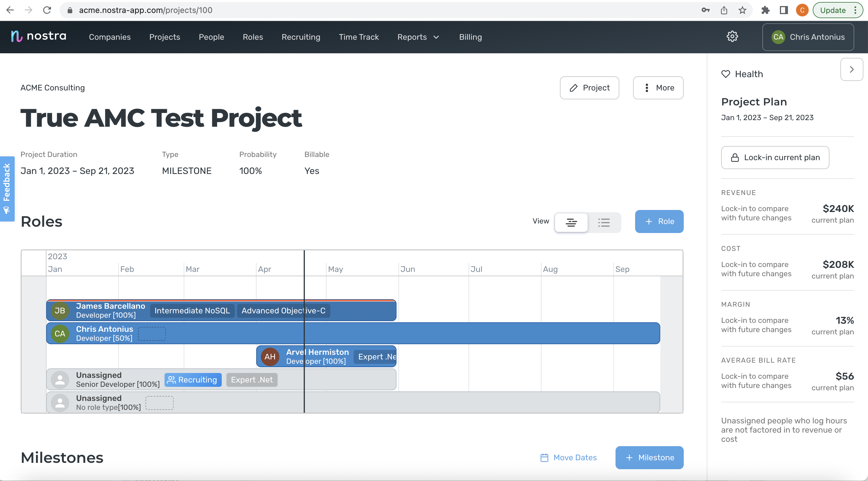This screenshot has height=481, width=868.
Task: Click the page share icon in address bar
Action: tap(724, 10)
